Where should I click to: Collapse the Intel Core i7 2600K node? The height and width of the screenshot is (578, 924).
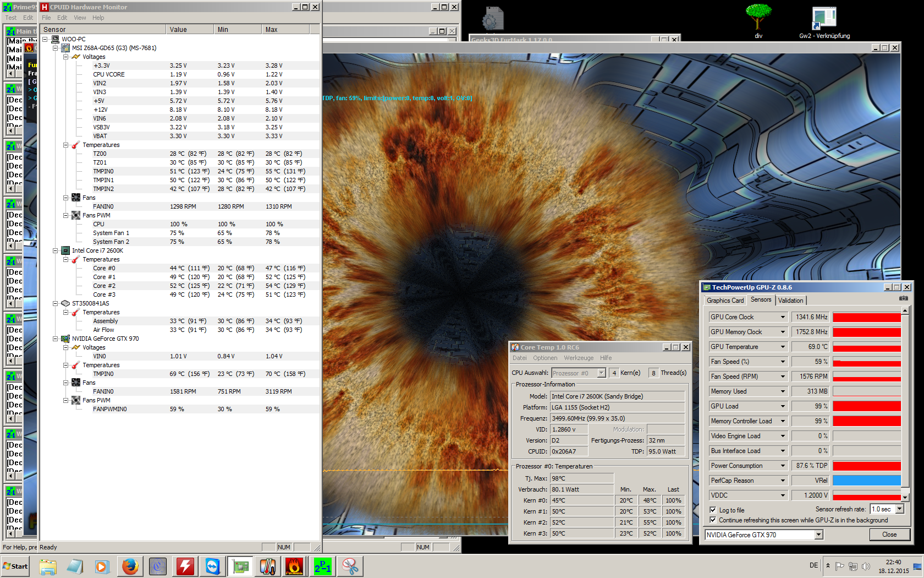click(55, 250)
